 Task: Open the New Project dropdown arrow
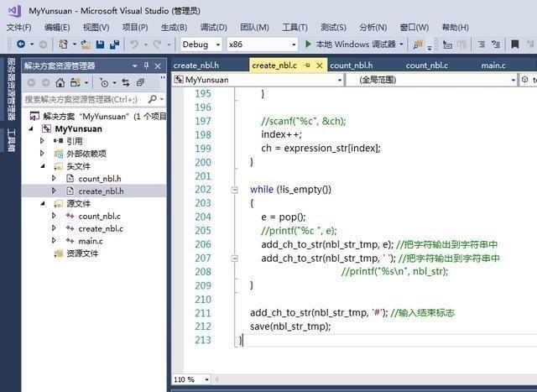click(75, 44)
